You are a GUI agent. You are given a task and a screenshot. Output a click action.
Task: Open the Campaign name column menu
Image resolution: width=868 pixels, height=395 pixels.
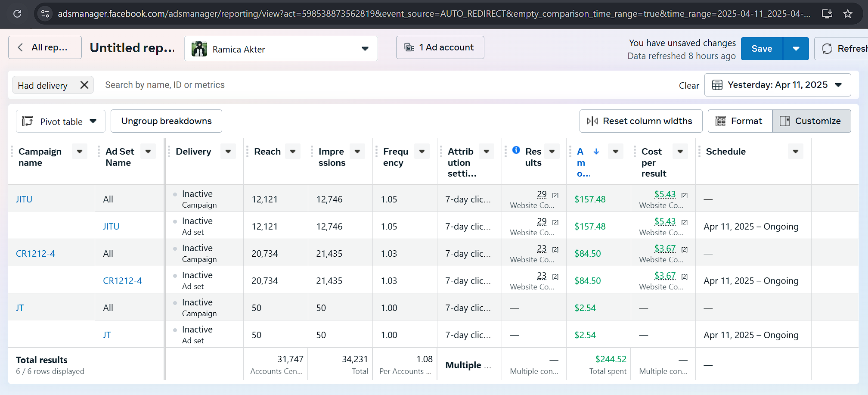[x=80, y=151]
